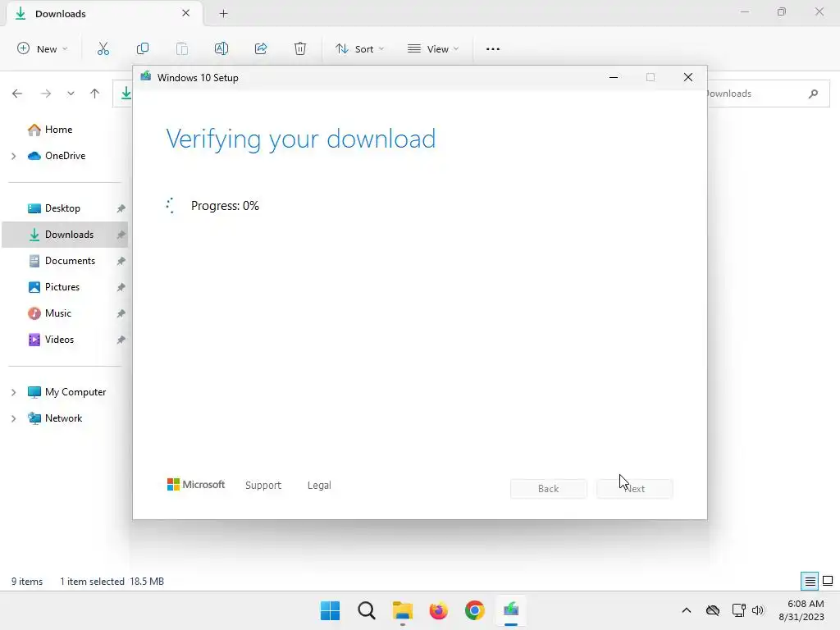Click the search magnifier in Explorer search box
The height and width of the screenshot is (630, 840).
813,94
